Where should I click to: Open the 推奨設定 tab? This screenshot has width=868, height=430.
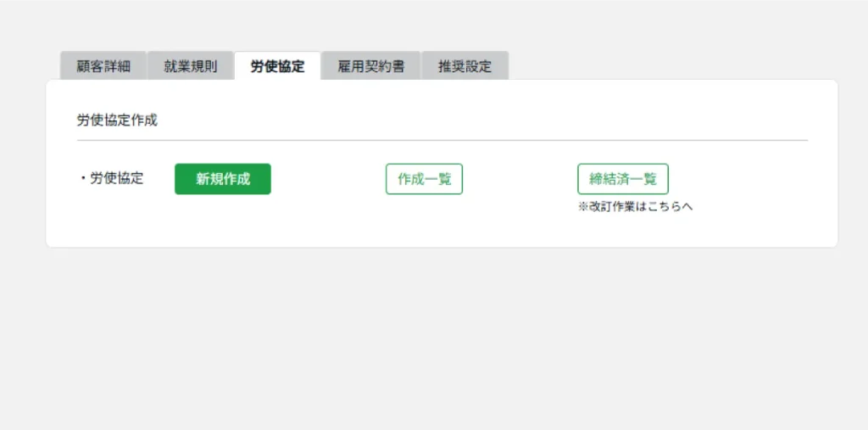465,66
